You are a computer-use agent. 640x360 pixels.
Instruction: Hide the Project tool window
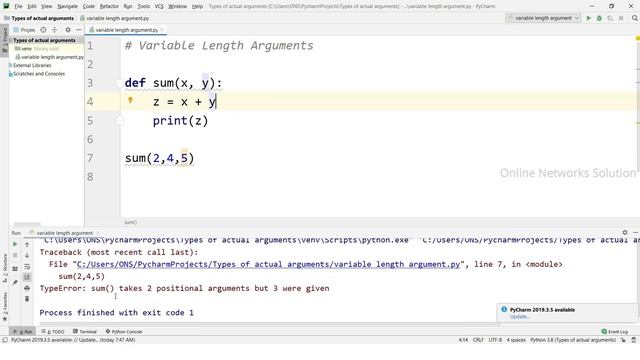(78, 30)
